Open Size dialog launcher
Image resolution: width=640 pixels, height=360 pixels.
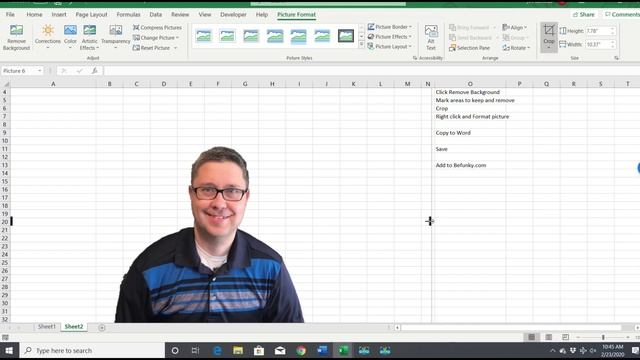coord(616,58)
